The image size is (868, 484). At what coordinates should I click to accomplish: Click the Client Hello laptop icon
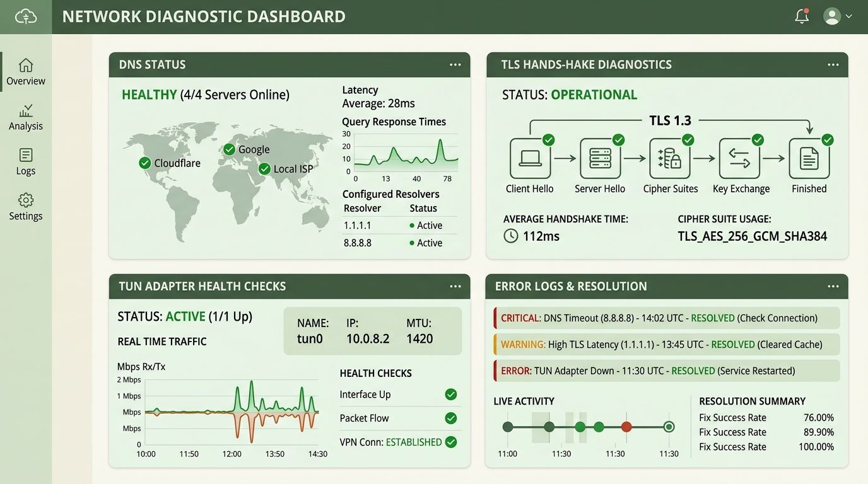point(530,158)
